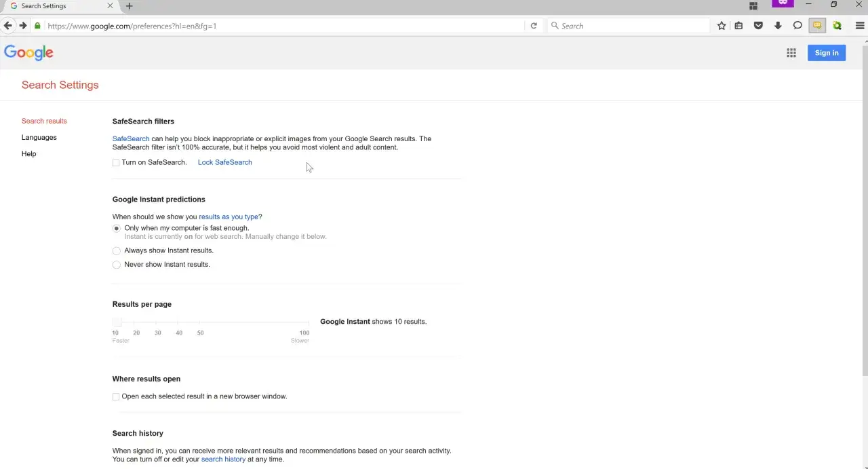Image resolution: width=868 pixels, height=469 pixels.
Task: Click the SafeSearch filters heading
Action: click(143, 121)
